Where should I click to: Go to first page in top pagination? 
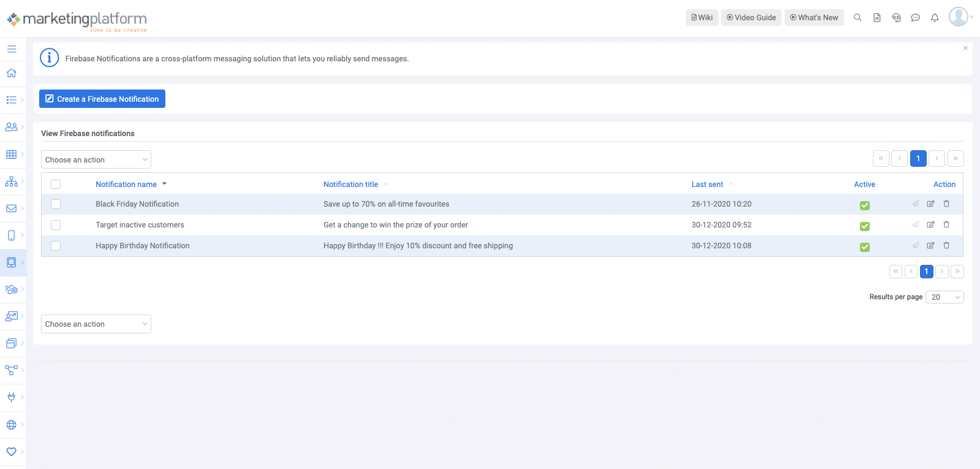pos(881,158)
